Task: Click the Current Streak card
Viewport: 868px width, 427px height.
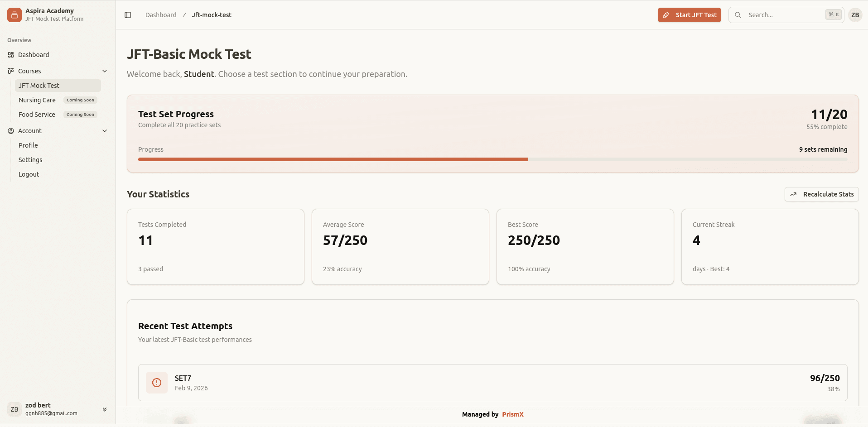Action: (x=770, y=247)
